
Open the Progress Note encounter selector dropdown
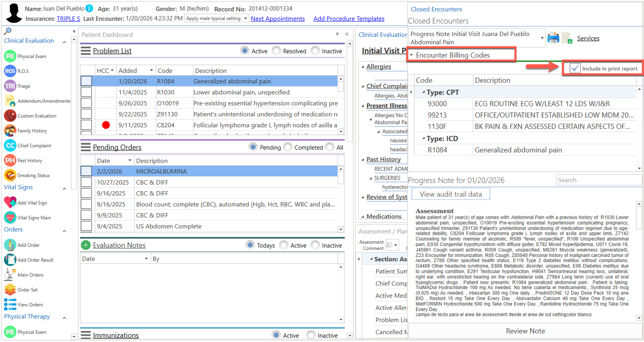click(542, 38)
